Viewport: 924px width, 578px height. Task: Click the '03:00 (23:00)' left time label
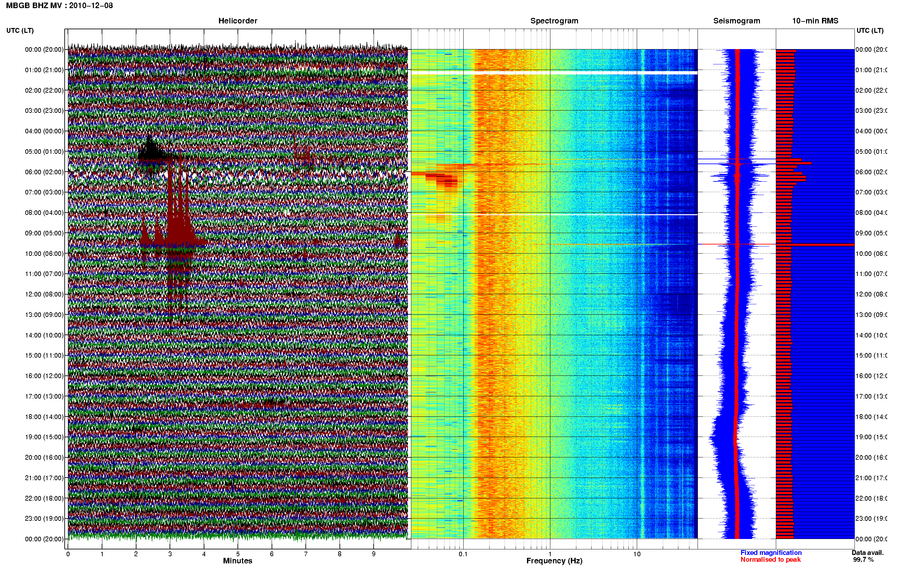[44, 111]
